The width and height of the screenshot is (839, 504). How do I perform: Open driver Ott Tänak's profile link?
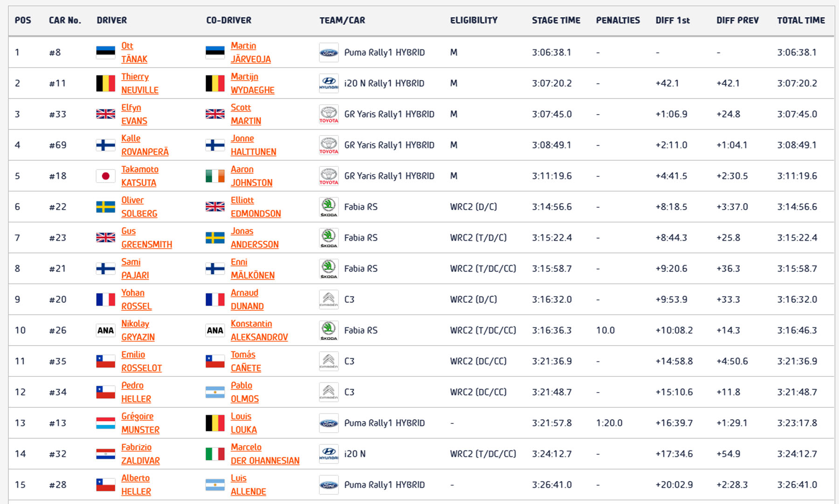134,52
